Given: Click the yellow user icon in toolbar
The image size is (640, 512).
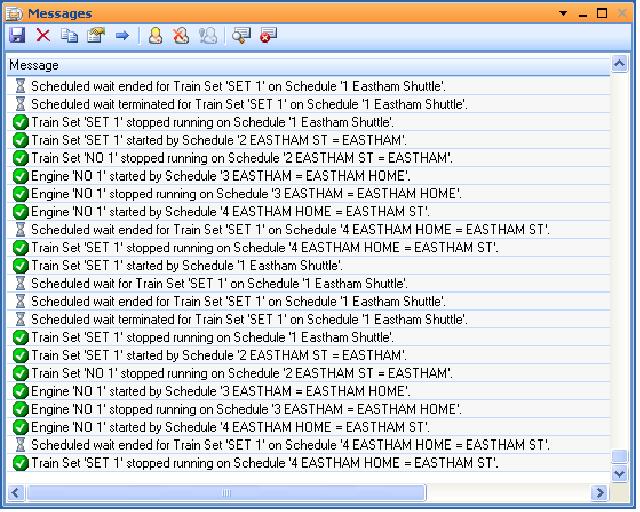Looking at the screenshot, I should (x=155, y=36).
